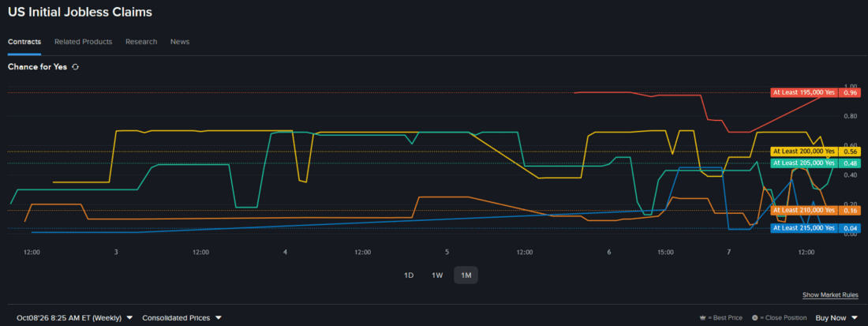Viewport: 868px width, 326px height.
Task: Select the 1M time range
Action: click(x=466, y=275)
